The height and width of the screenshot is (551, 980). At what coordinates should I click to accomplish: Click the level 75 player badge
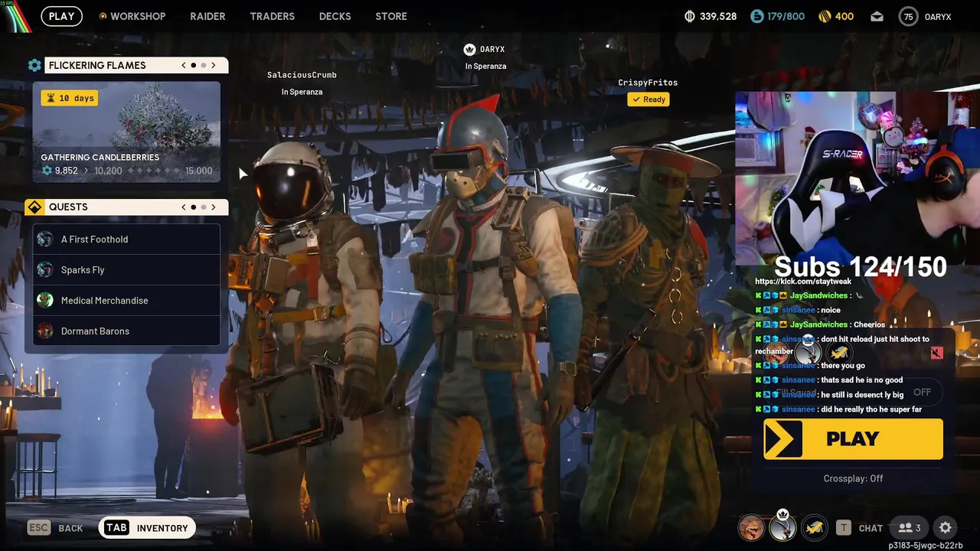[x=908, y=16]
